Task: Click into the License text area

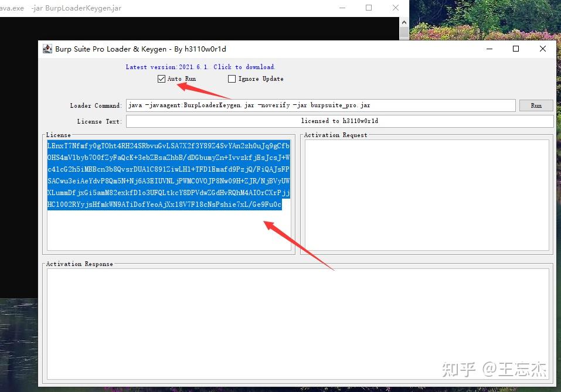Action: pyautogui.click(x=169, y=195)
